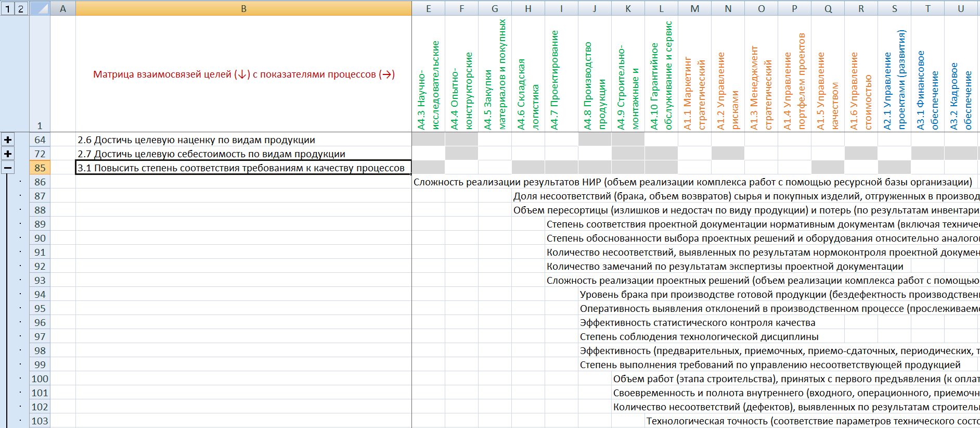The width and height of the screenshot is (980, 428).
Task: Click the red matrix title 'Матрица взаимосвязей целей'
Action: (x=243, y=74)
